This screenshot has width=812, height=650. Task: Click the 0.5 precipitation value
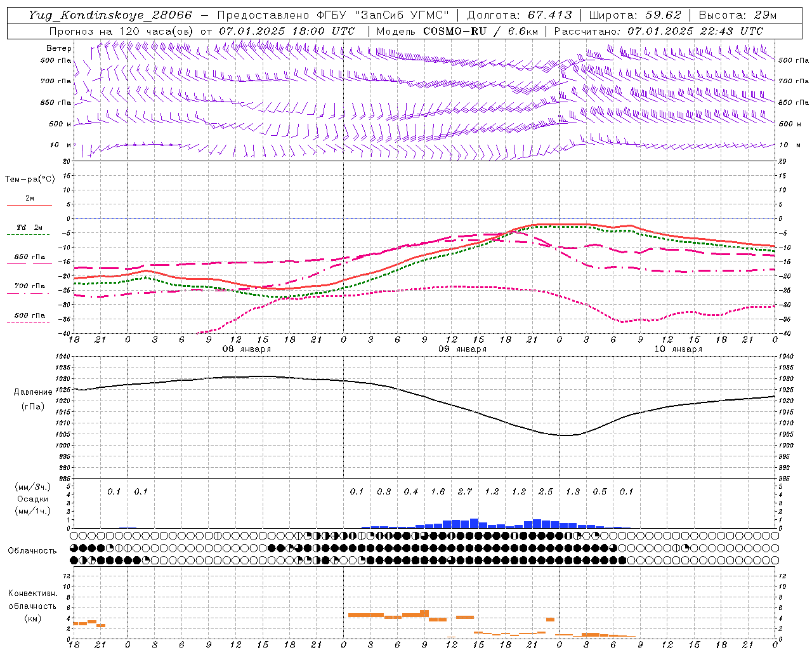click(599, 492)
